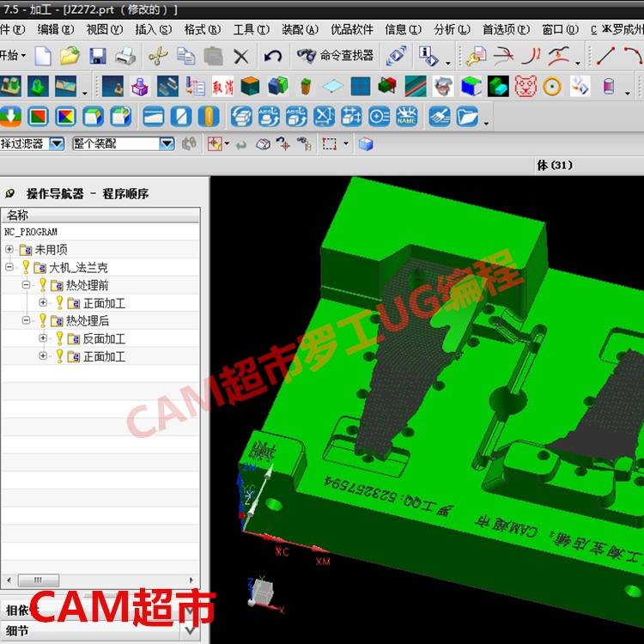Screen dimensions: 644x644
Task: Open the 工具 menu
Action: 250,29
